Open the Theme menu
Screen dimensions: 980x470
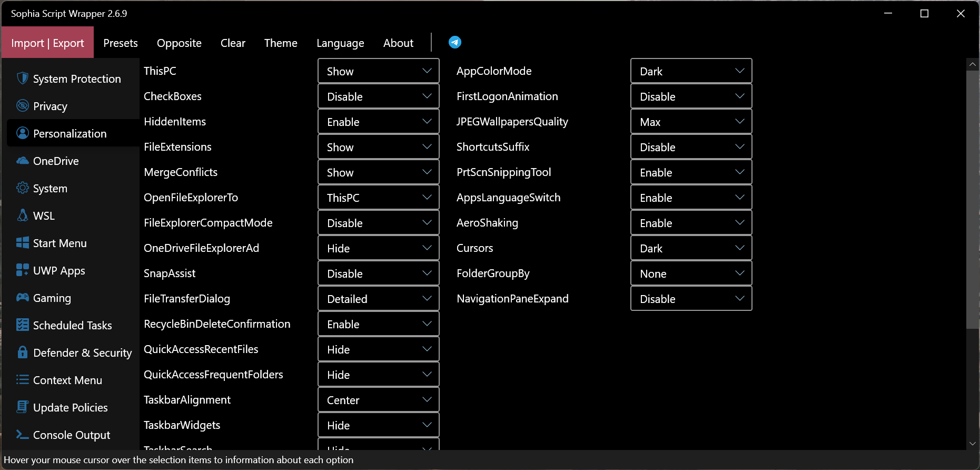[281, 43]
